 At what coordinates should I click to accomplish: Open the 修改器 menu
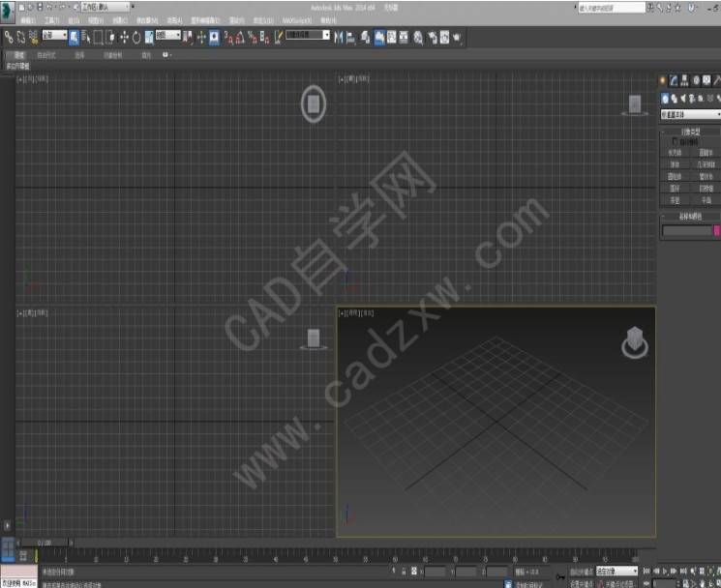(147, 20)
